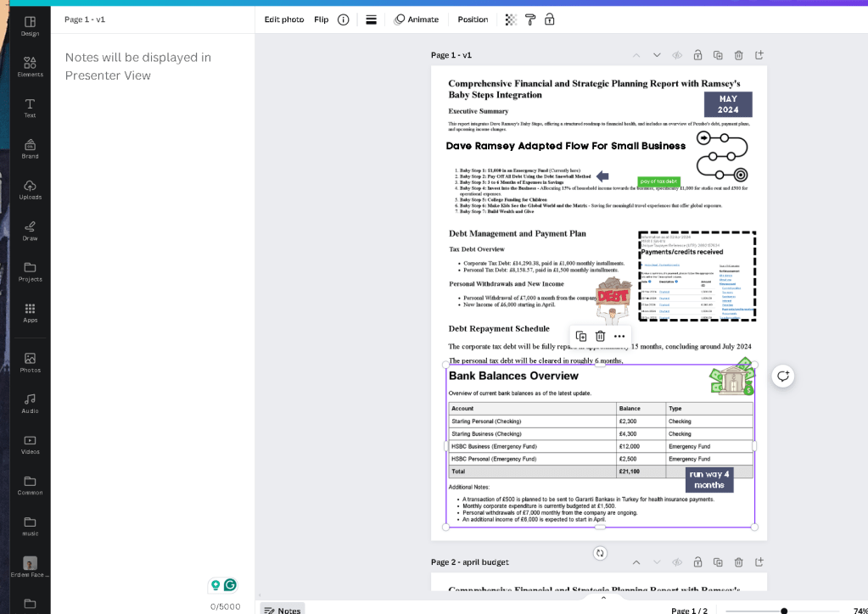
Task: Hide Page 1 with the eye icon
Action: pos(677,55)
